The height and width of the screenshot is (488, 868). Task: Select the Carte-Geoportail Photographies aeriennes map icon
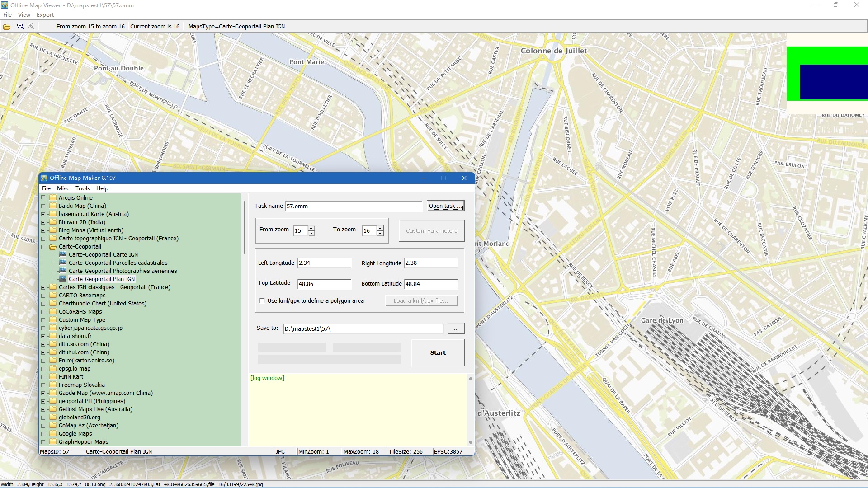click(63, 271)
